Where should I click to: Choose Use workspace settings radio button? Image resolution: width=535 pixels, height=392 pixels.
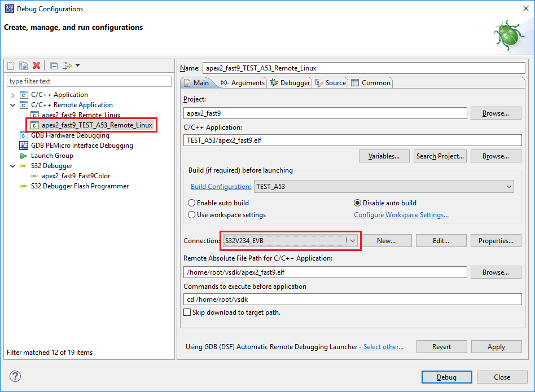coord(192,215)
